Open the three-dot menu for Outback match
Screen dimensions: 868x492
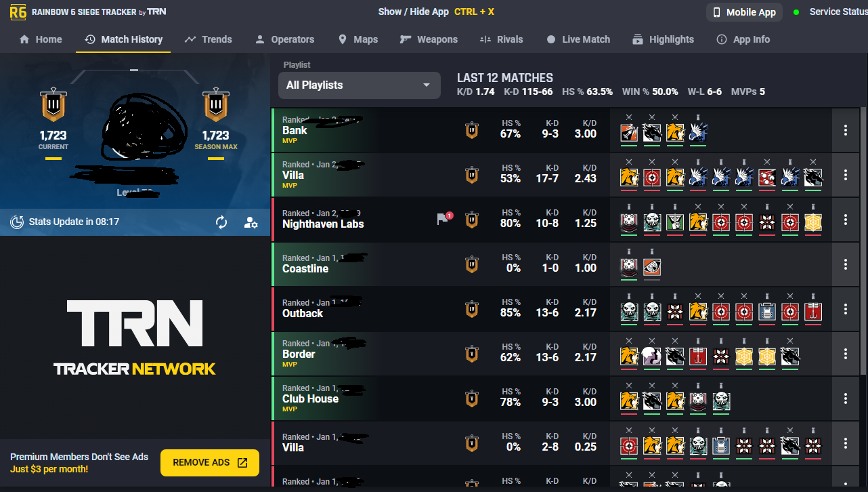[x=845, y=309]
